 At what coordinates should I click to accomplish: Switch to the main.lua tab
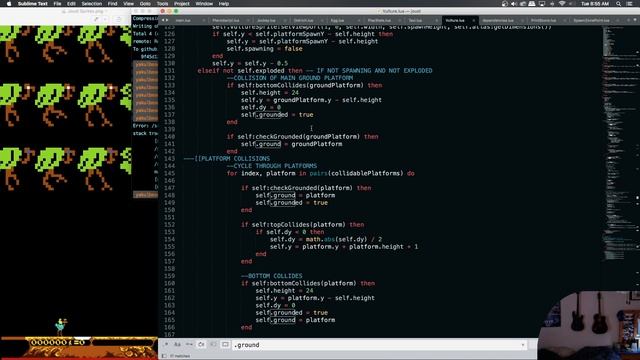(x=183, y=20)
